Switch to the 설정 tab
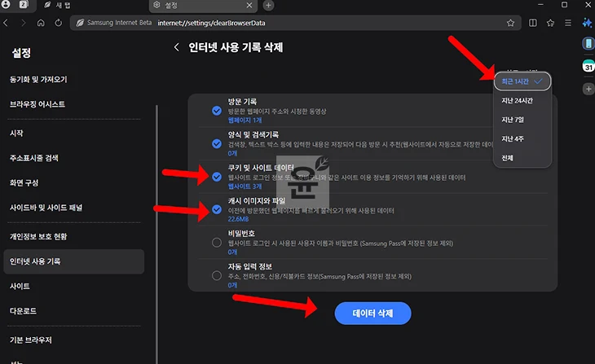This screenshot has width=595, height=364. [203, 6]
